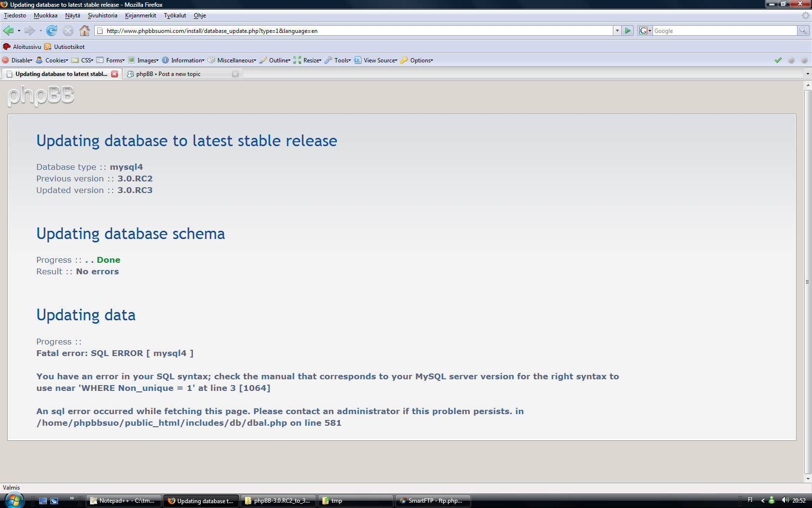Click the green checkmark validation icon

pyautogui.click(x=778, y=60)
